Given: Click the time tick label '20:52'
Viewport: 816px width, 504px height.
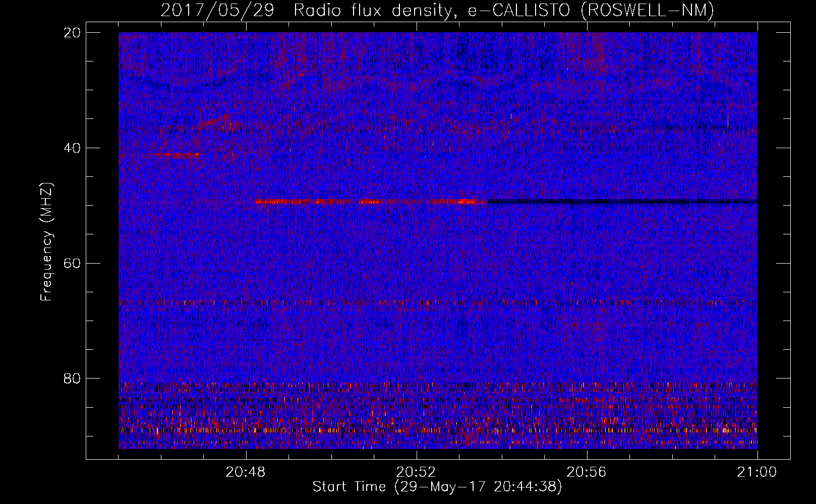Looking at the screenshot, I should click(x=416, y=472).
